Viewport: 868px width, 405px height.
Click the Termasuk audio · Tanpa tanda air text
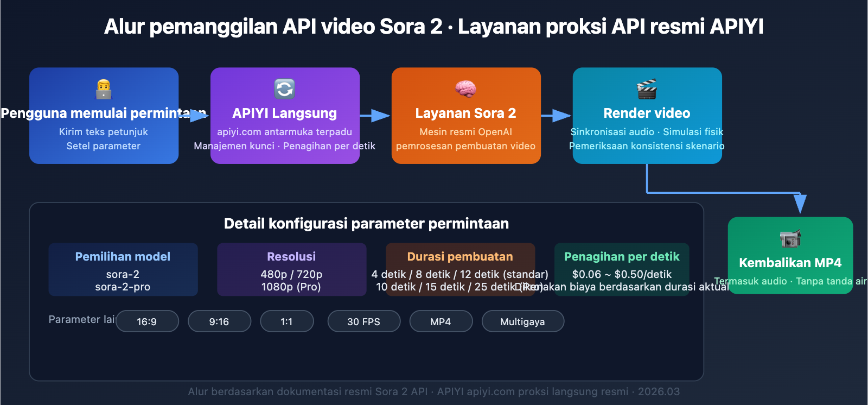point(790,281)
